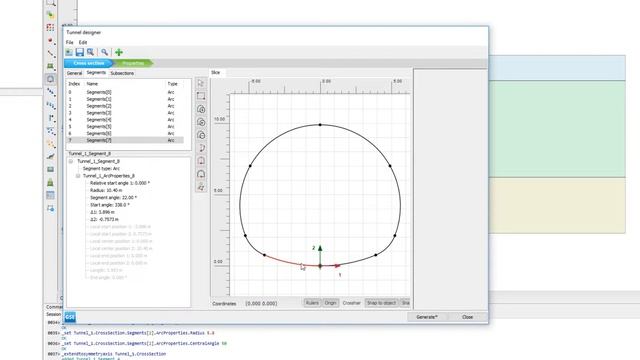Screen dimensions: 640x360
Task: Click the yellow soil layer in the model window
Action: coord(557,205)
